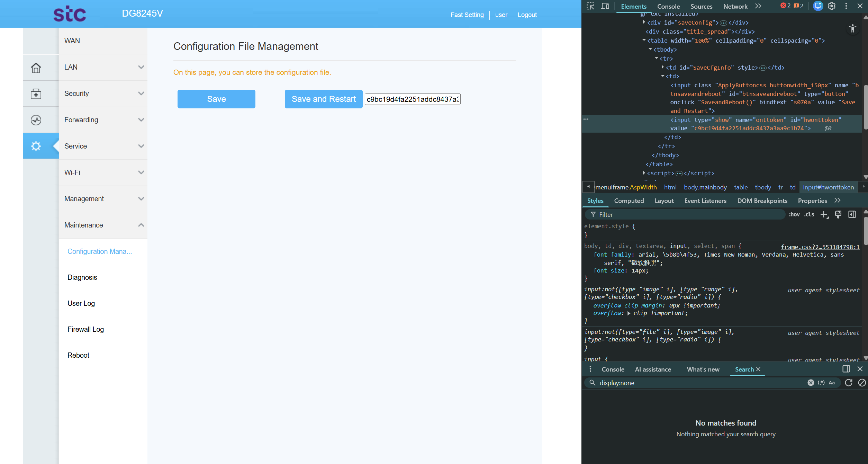Image resolution: width=868 pixels, height=464 pixels.
Task: Click the onttoken value text field
Action: 413,99
